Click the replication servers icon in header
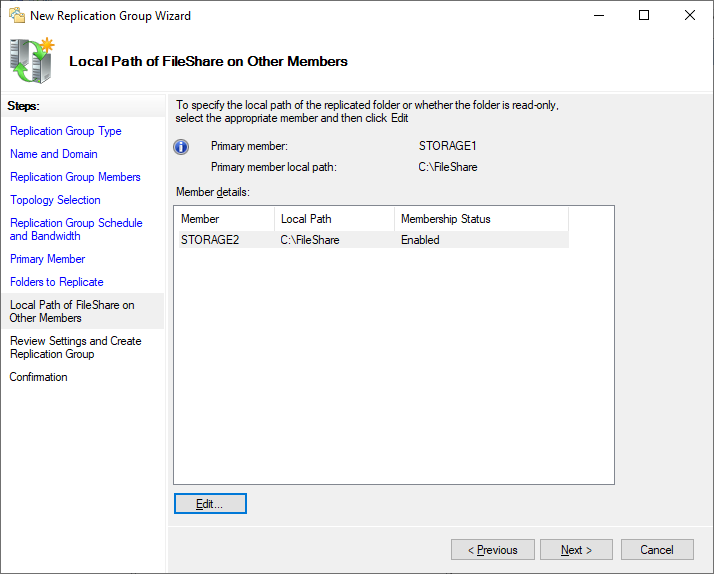The width and height of the screenshot is (714, 574). pyautogui.click(x=31, y=61)
